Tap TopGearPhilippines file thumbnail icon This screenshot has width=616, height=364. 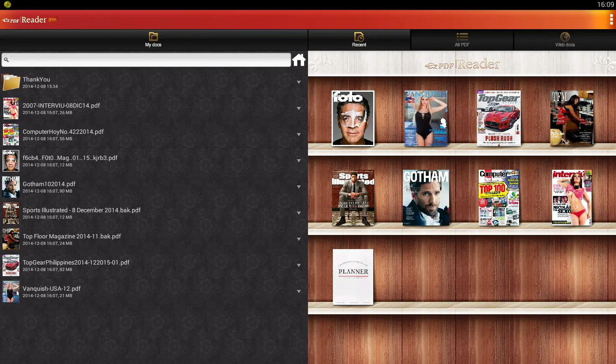click(11, 265)
